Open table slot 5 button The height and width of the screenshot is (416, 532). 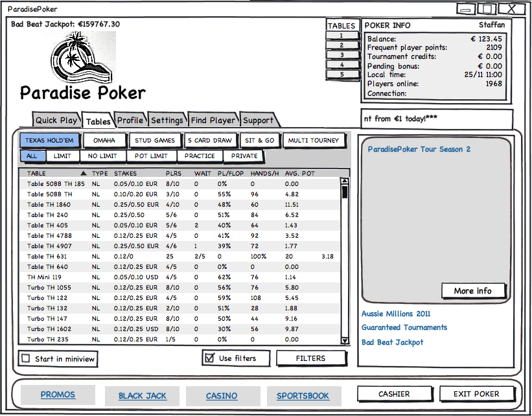click(x=342, y=74)
